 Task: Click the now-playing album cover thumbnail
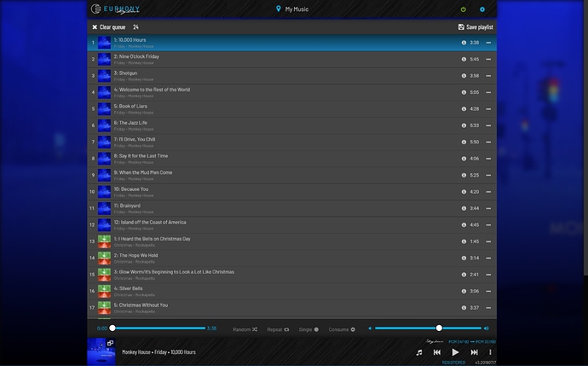[101, 351]
